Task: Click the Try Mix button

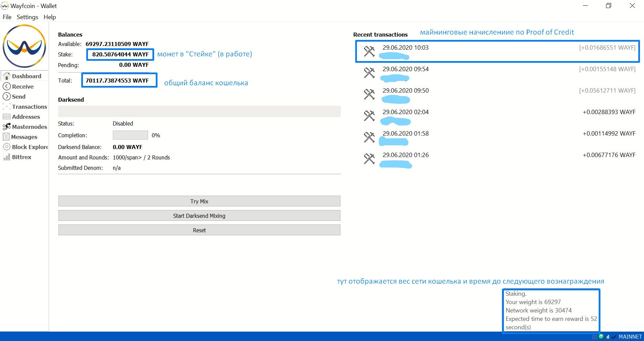Action: (199, 201)
